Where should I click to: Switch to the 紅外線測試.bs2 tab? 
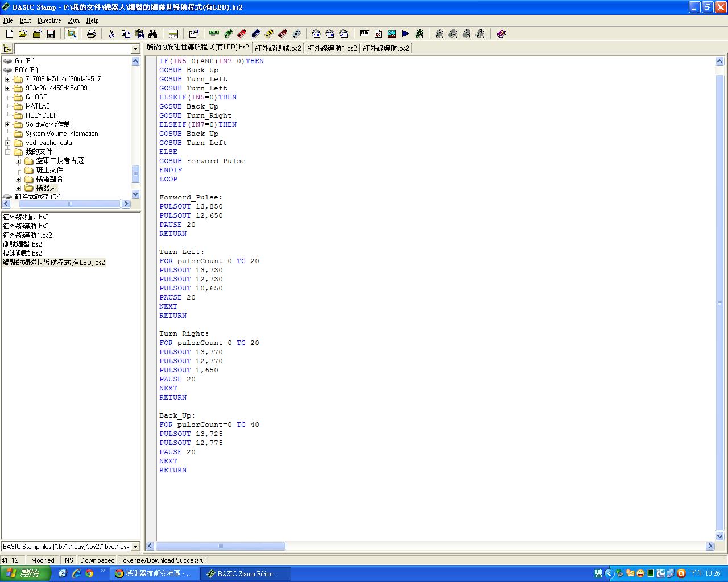point(278,48)
